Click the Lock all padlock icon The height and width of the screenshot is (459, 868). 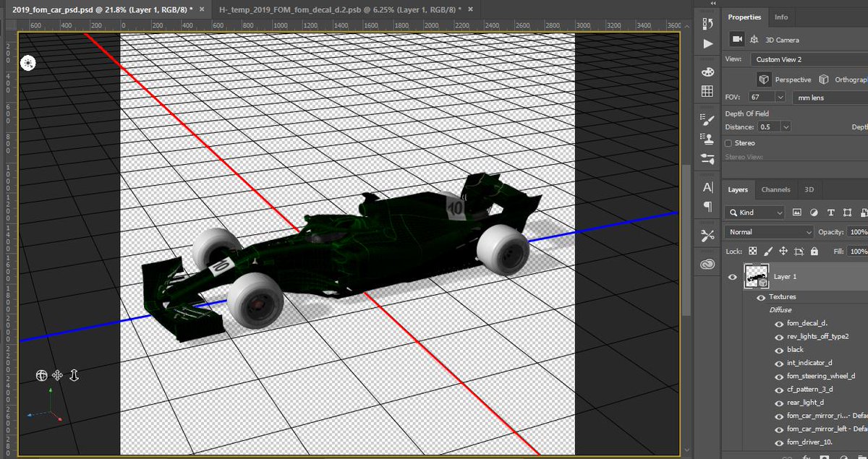coord(814,252)
